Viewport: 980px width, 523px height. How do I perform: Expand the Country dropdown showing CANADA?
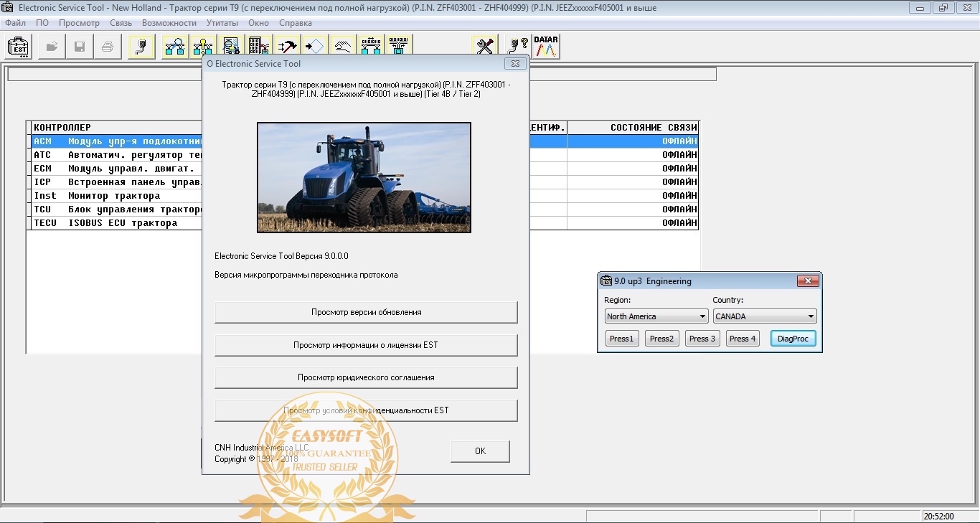765,316
